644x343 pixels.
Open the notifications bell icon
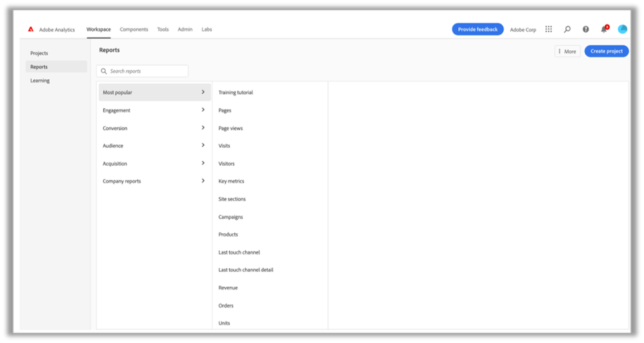(x=604, y=29)
